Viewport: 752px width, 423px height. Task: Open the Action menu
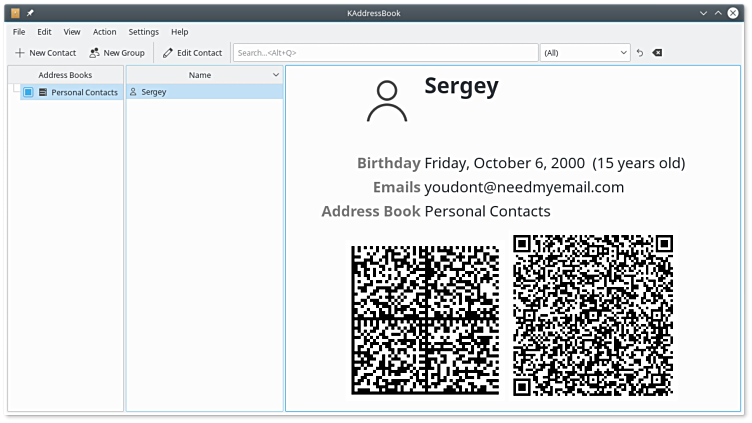[x=104, y=32]
